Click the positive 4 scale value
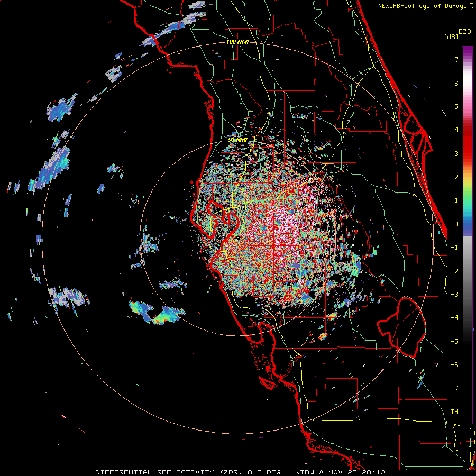476x476 pixels. coord(456,130)
